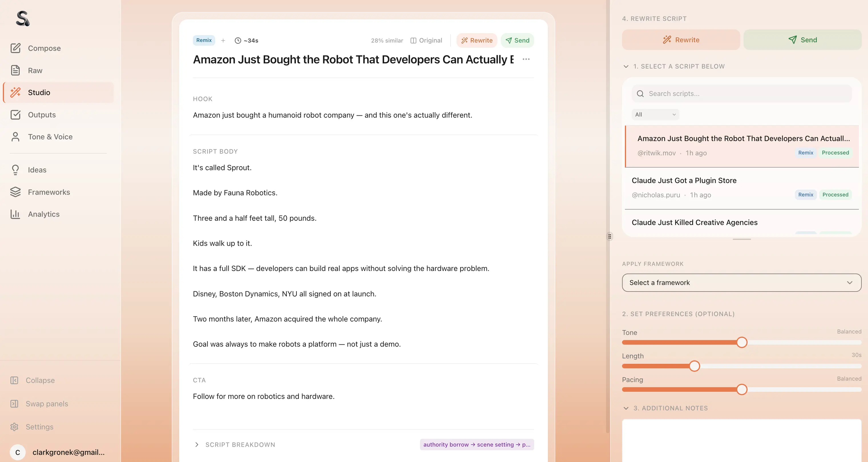The image size is (868, 462).
Task: Click the large Rewrite button in right panel
Action: pos(681,40)
